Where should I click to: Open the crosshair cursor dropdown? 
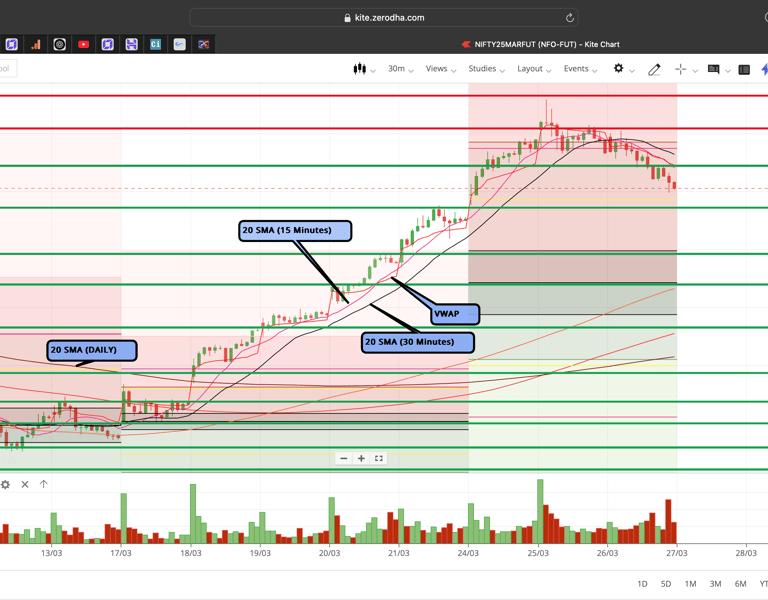point(686,70)
